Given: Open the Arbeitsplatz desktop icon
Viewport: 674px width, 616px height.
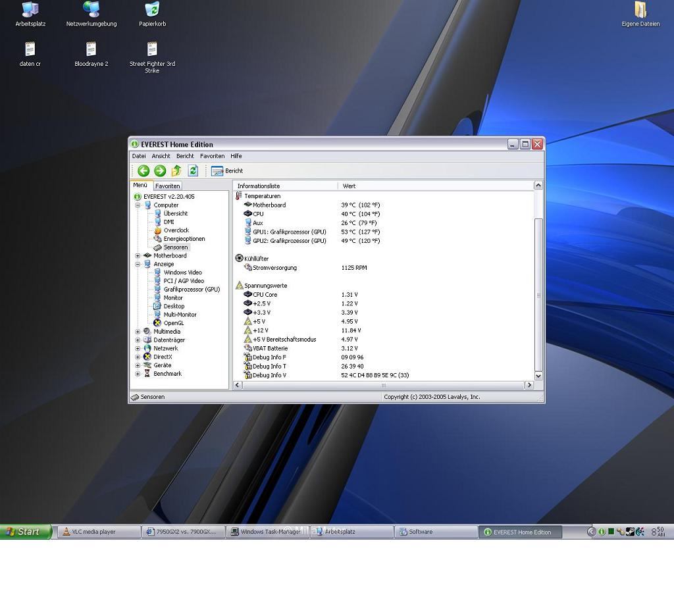Looking at the screenshot, I should tap(30, 14).
